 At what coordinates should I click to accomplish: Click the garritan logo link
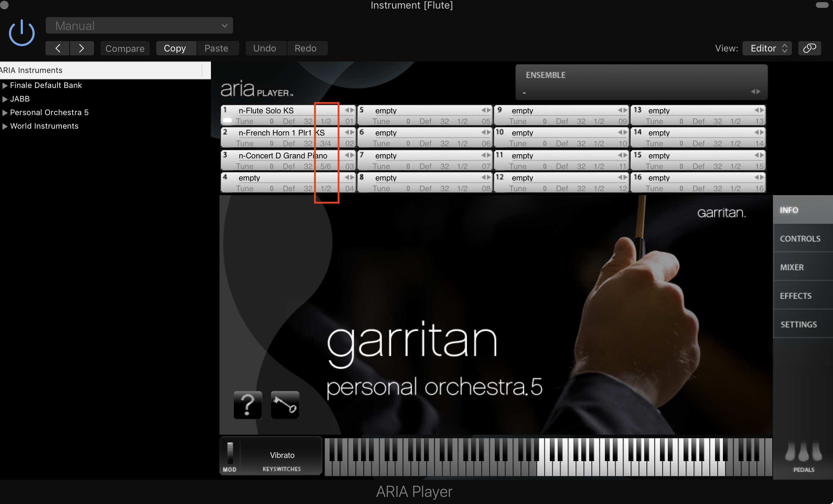721,213
